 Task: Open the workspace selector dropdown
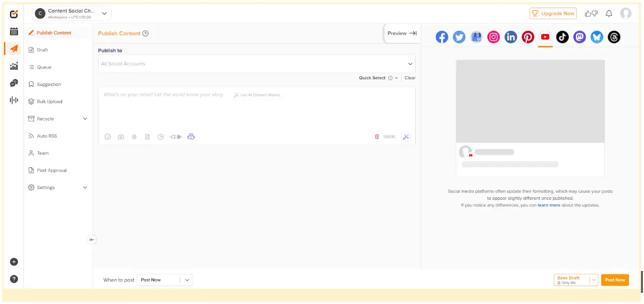click(x=72, y=13)
